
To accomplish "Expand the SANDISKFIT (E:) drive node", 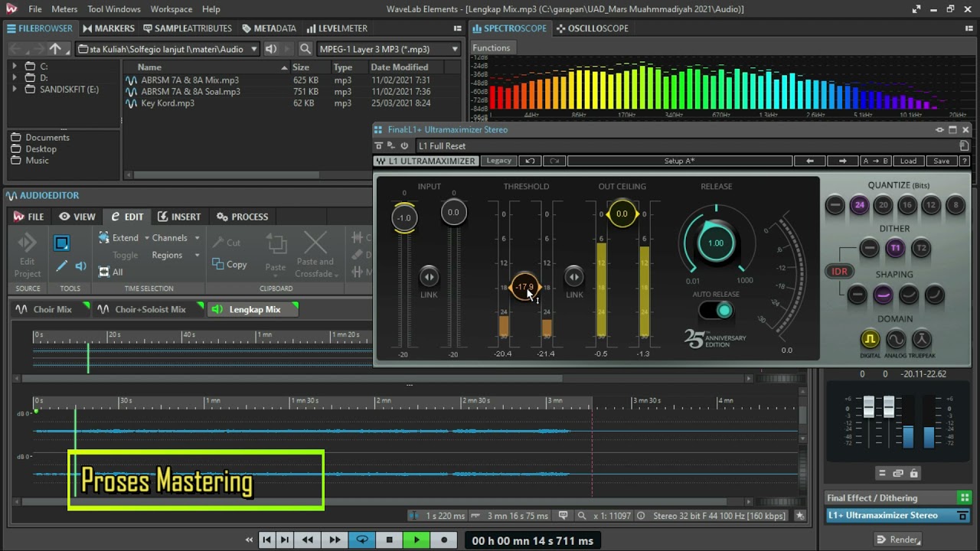I will pyautogui.click(x=14, y=90).
